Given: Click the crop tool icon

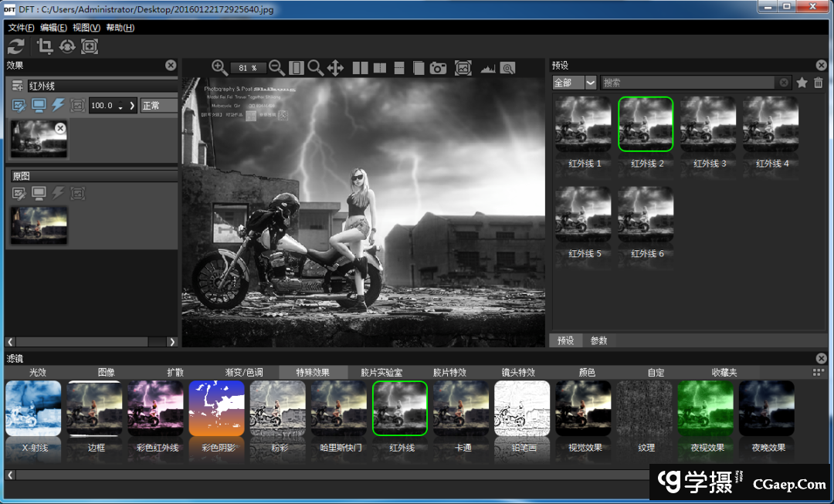Looking at the screenshot, I should pos(46,47).
